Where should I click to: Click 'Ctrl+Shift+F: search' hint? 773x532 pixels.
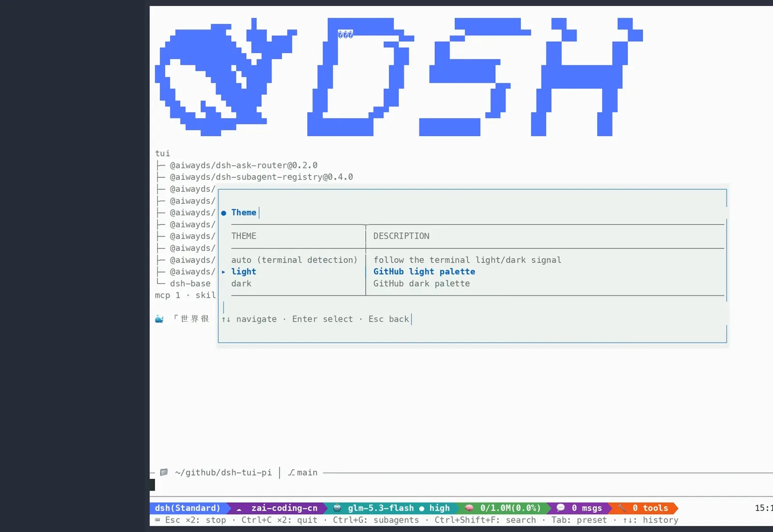pyautogui.click(x=485, y=520)
